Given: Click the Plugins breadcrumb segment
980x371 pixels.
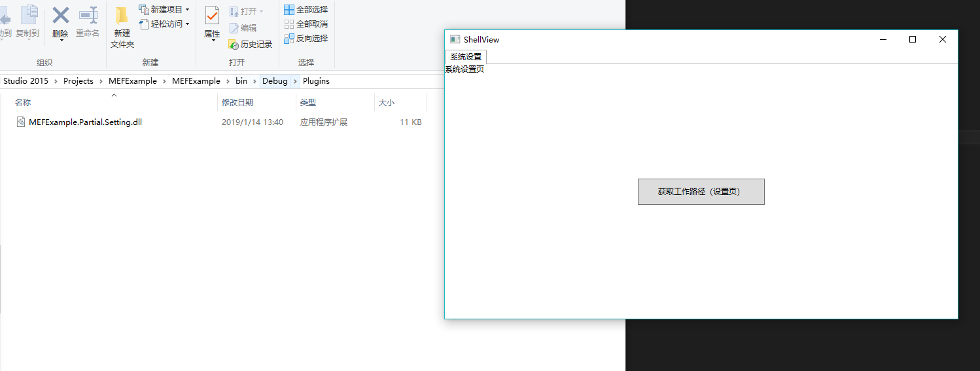Looking at the screenshot, I should (x=316, y=81).
